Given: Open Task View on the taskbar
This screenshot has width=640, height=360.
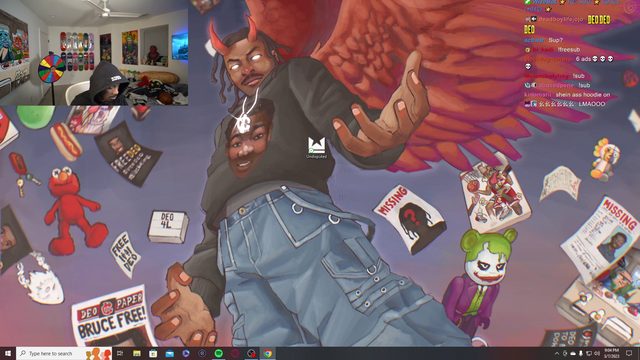Looking at the screenshot, I should [120, 353].
